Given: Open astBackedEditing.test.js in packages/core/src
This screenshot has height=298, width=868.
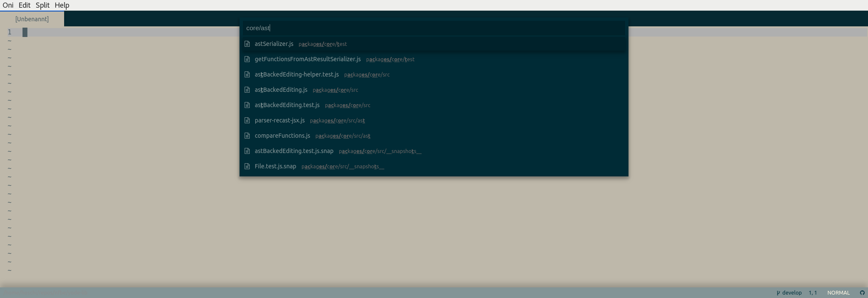Looking at the screenshot, I should [x=434, y=105].
